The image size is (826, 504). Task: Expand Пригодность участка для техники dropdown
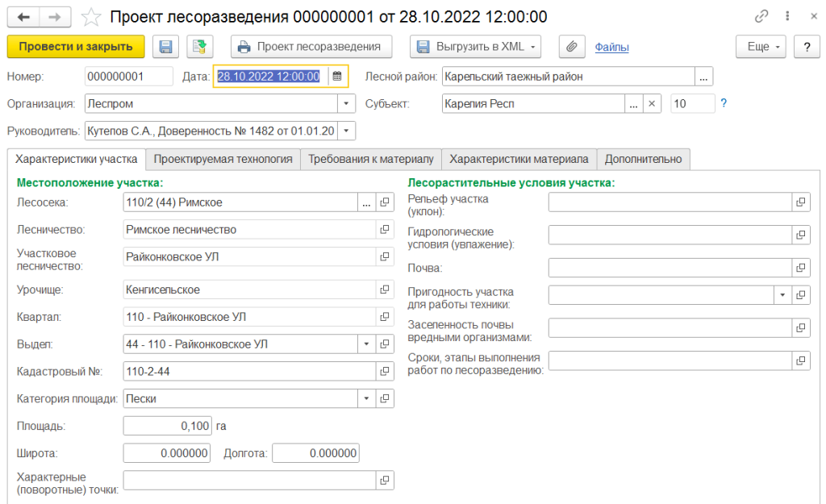pos(782,295)
